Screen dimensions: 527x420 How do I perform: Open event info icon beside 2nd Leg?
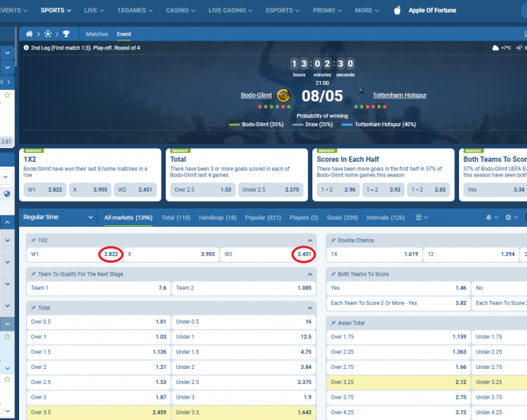[x=26, y=47]
